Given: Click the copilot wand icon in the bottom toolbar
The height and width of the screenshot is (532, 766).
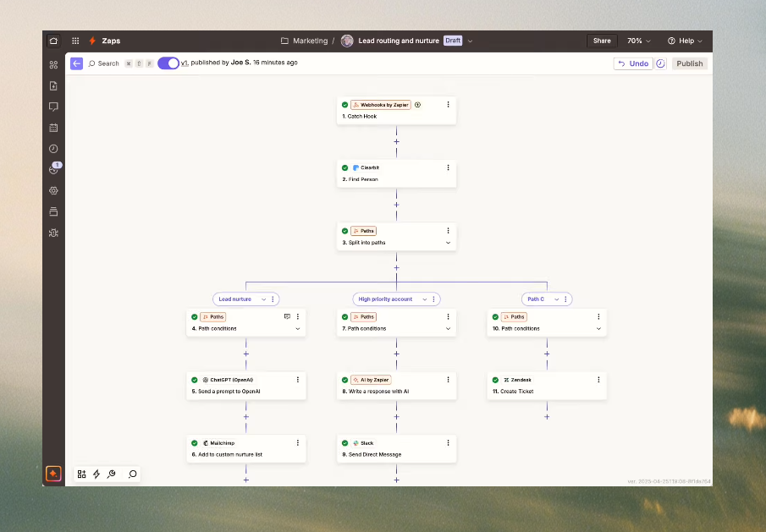Looking at the screenshot, I should (111, 474).
